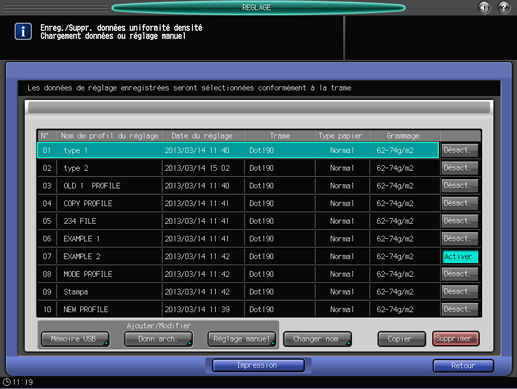Open Mémoire USB option
This screenshot has height=389, width=517.
pos(75,339)
